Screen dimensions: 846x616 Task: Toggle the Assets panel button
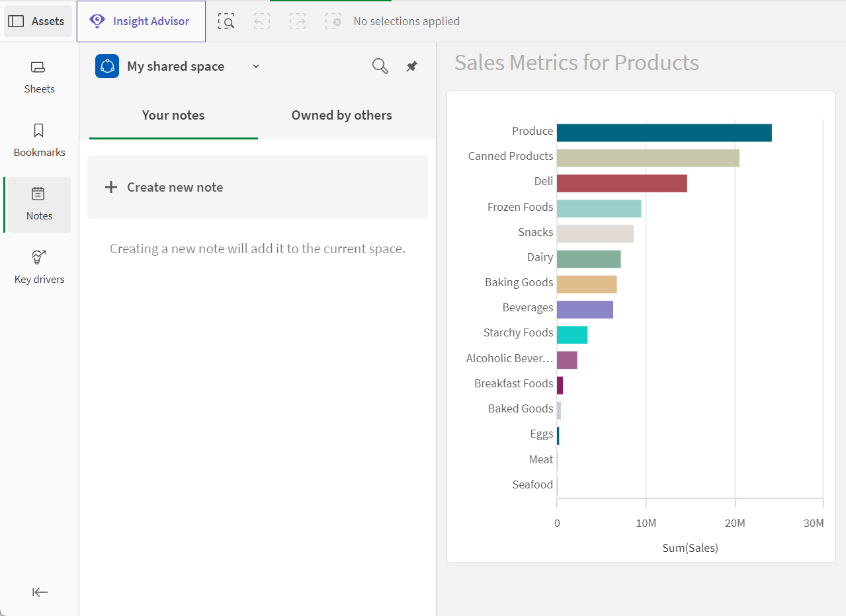coord(37,21)
